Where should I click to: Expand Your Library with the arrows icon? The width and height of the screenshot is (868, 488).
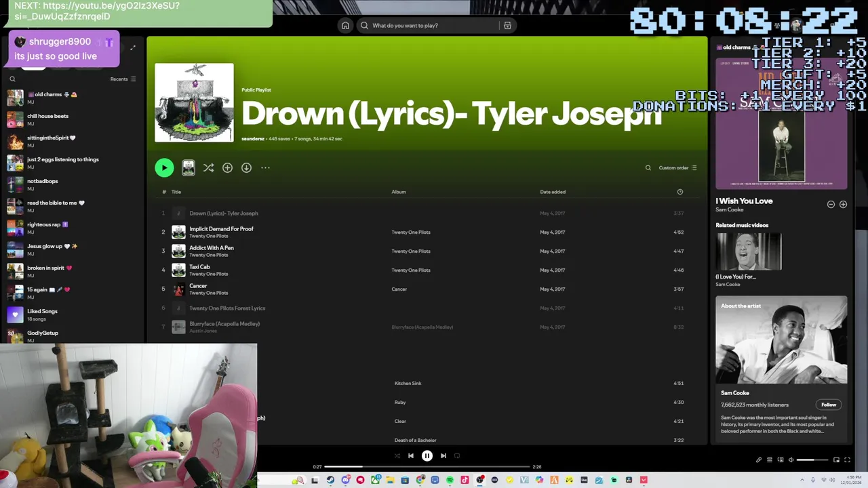133,47
